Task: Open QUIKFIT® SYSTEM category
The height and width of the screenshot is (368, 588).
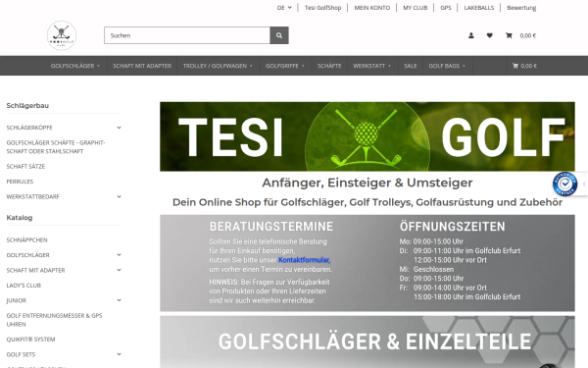Action: coord(30,340)
